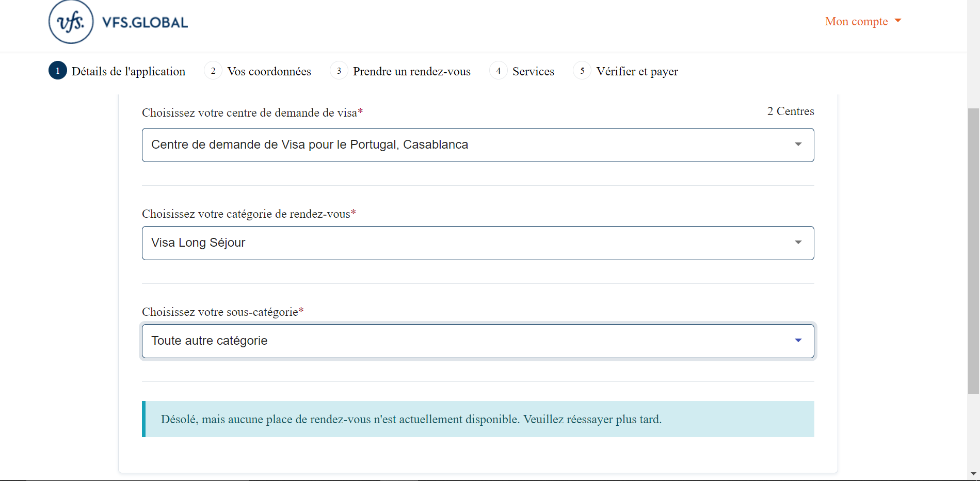The width and height of the screenshot is (980, 481).
Task: Click arrow of Toute autre catégorie dropdown
Action: click(x=798, y=341)
